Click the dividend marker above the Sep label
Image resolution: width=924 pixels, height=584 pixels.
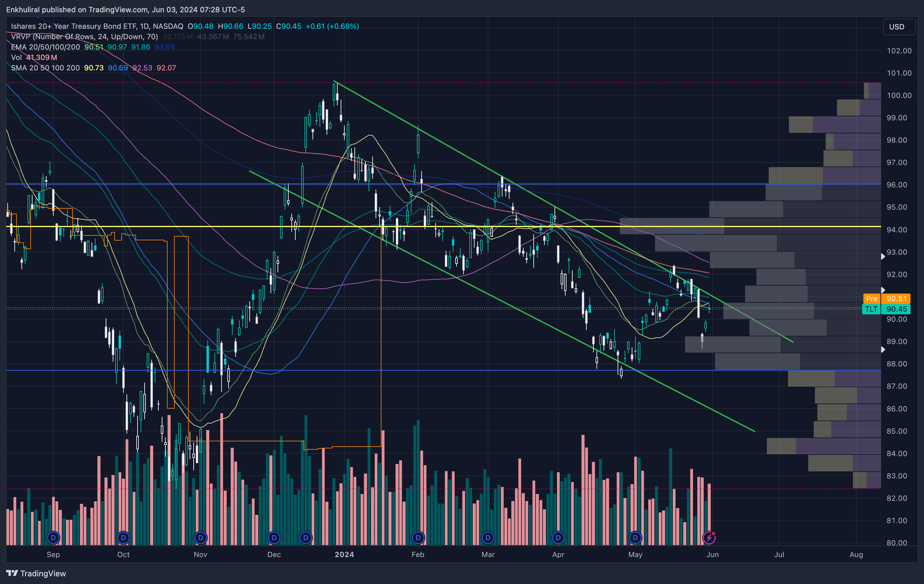(53, 537)
